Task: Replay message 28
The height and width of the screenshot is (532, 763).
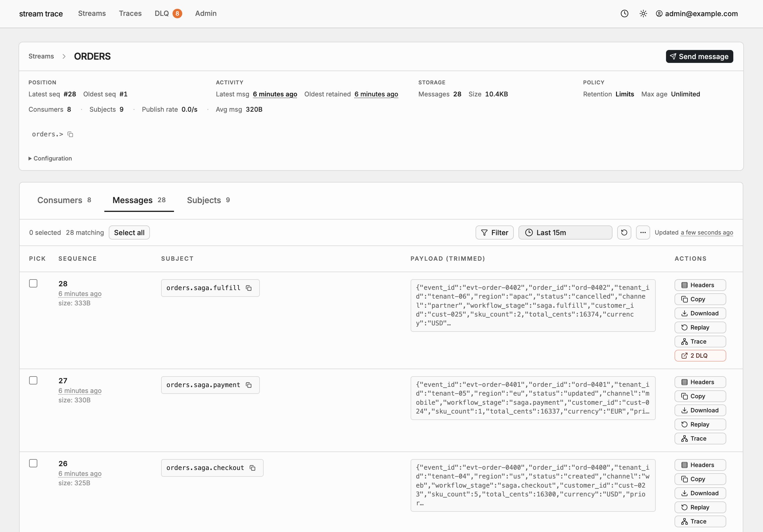Action: (x=700, y=328)
